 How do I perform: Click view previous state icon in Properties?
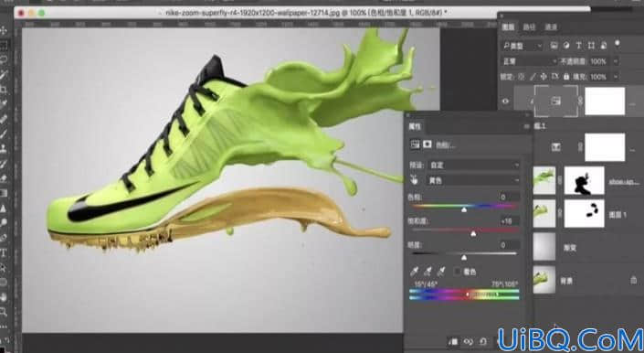pos(469,341)
